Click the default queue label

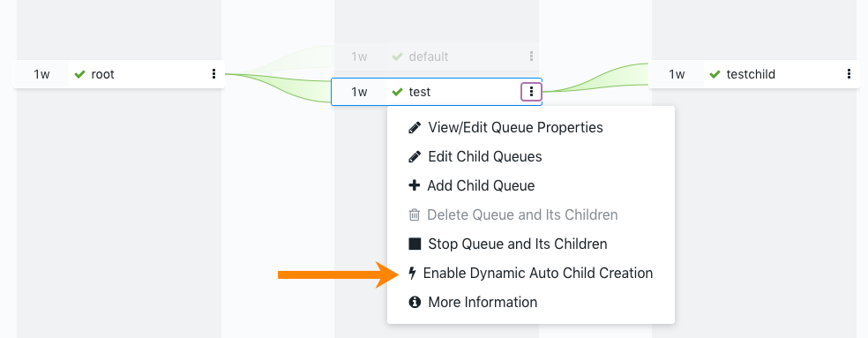click(x=429, y=56)
